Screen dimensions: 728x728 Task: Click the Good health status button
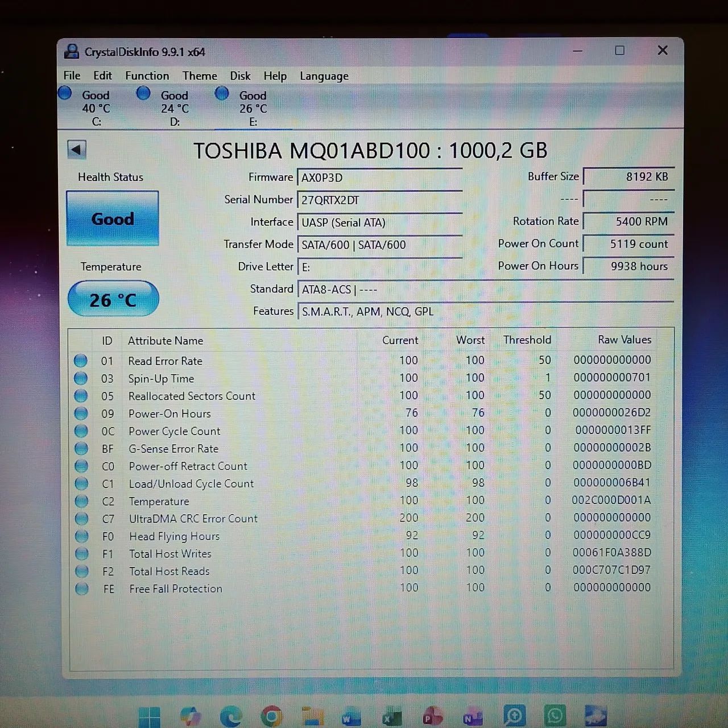point(113,219)
